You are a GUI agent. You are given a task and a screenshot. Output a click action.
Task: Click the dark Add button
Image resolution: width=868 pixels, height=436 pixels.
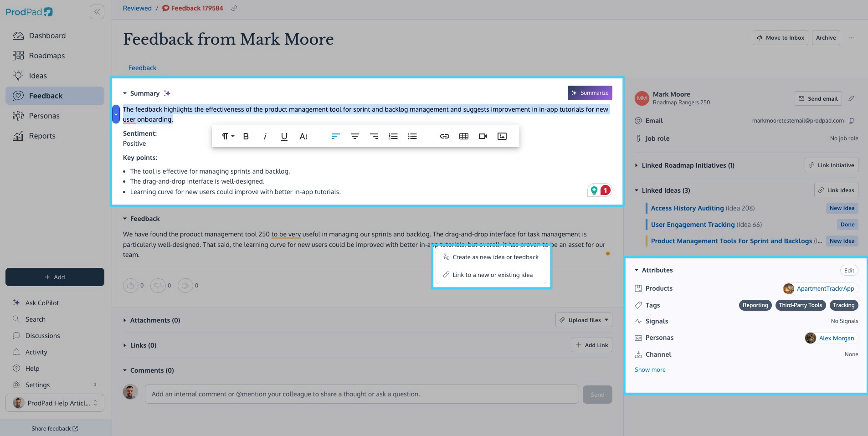[55, 277]
